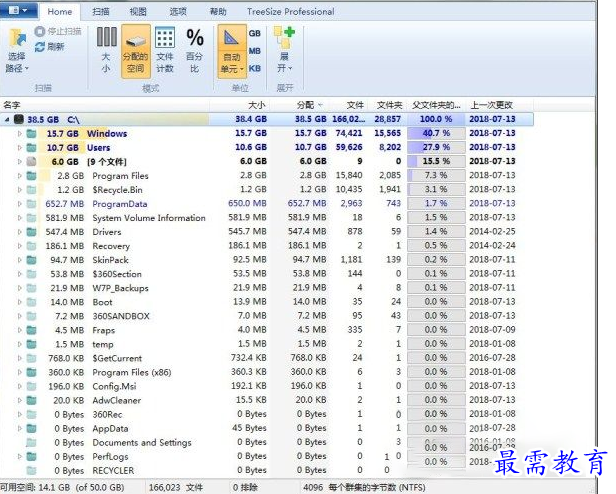Sort by the 上一次更改 column header
The width and height of the screenshot is (616, 494).
492,105
